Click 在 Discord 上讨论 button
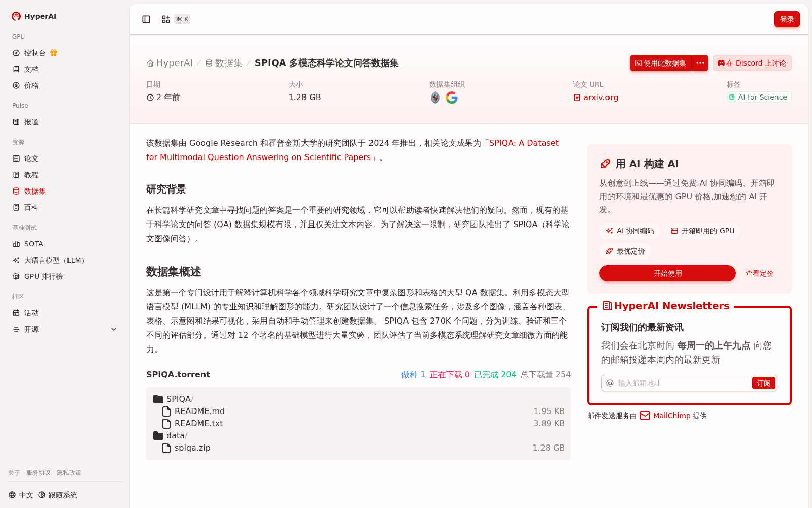The image size is (812, 508). pos(752,63)
